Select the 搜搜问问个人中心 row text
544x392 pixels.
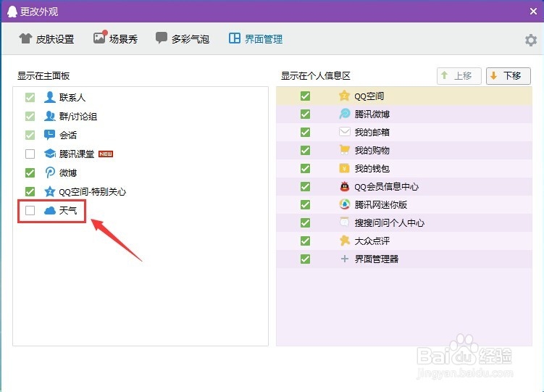point(389,222)
